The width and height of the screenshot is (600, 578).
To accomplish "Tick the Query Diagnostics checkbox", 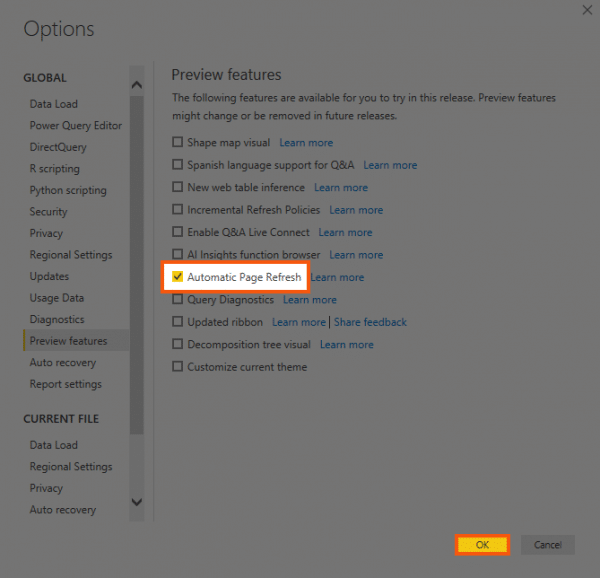I will point(177,299).
